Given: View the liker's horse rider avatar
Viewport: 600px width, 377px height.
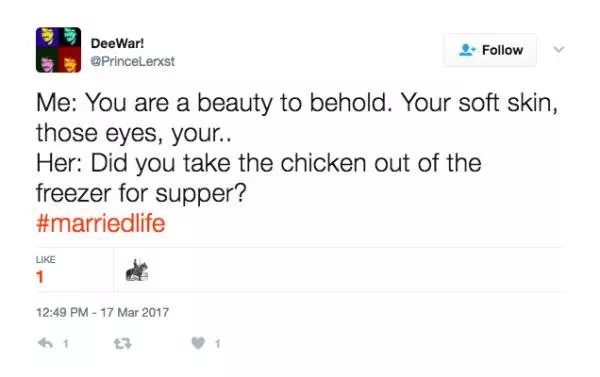Looking at the screenshot, I should pyautogui.click(x=137, y=270).
